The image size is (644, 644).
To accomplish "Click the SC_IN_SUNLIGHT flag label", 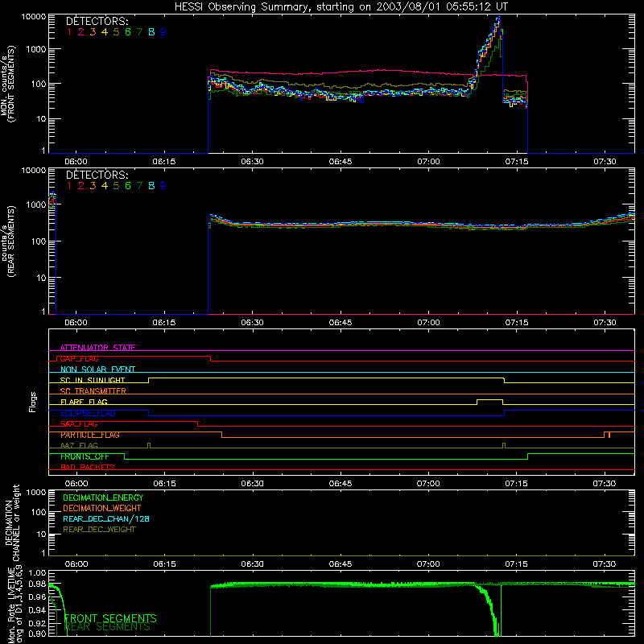I will 93,380.
